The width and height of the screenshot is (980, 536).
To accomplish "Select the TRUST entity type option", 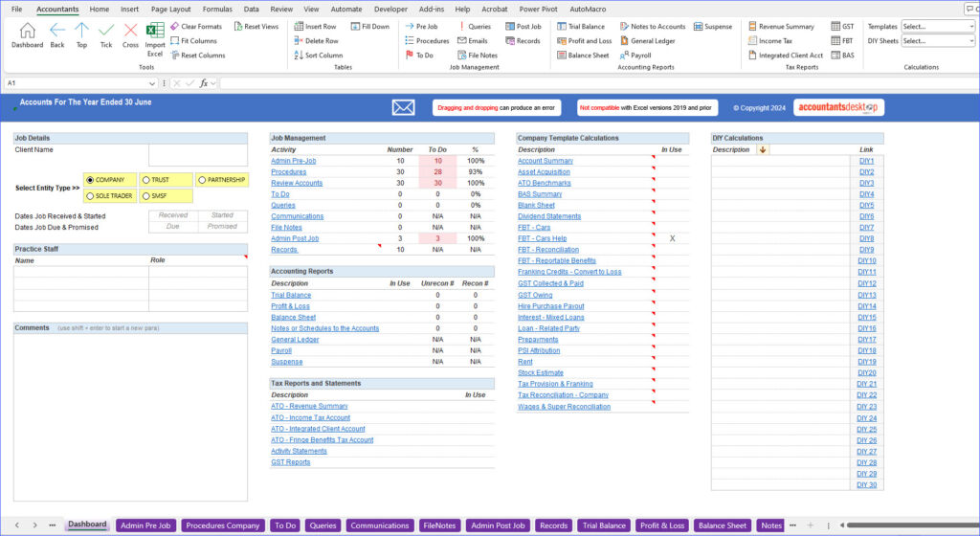I will [145, 180].
